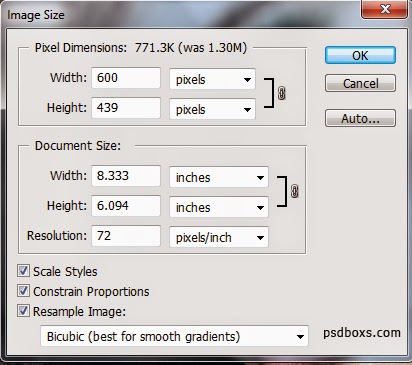Image resolution: width=412 pixels, height=365 pixels.
Task: Click the Pixel Dimensions Height field showing 439
Action: tap(126, 108)
